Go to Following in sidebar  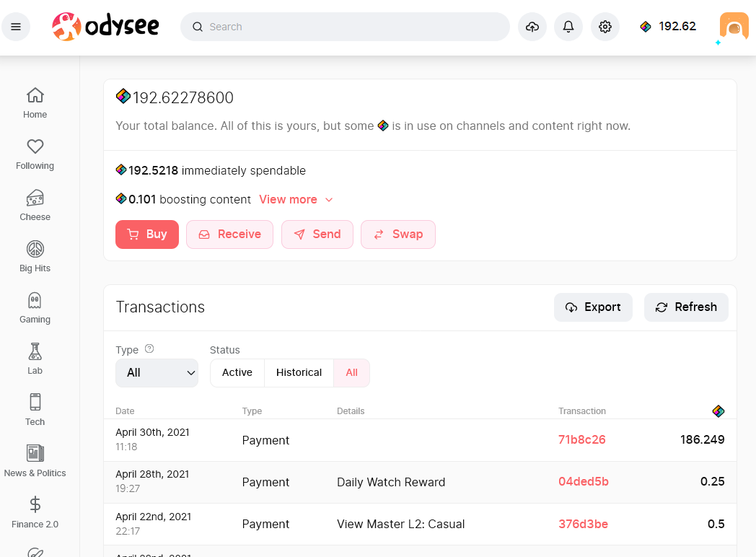35,154
